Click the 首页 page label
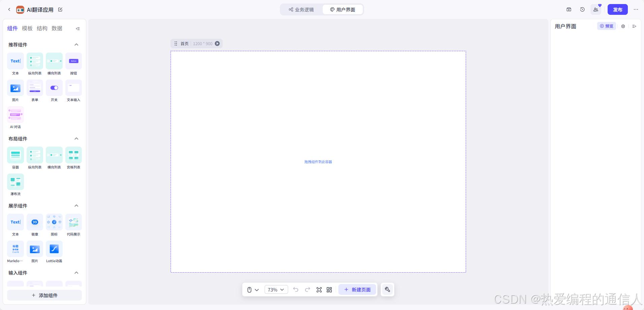The height and width of the screenshot is (310, 644). coord(185,44)
